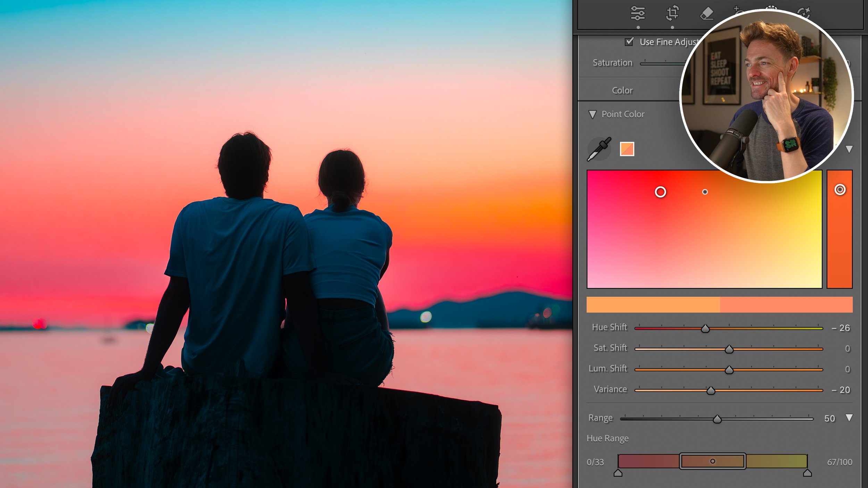Collapse the Point Color section triangle
Viewport: 868px width, 488px height.
[592, 114]
